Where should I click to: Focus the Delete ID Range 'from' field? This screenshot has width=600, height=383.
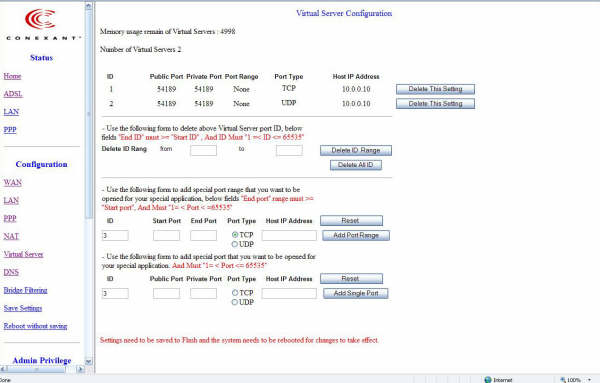click(203, 150)
